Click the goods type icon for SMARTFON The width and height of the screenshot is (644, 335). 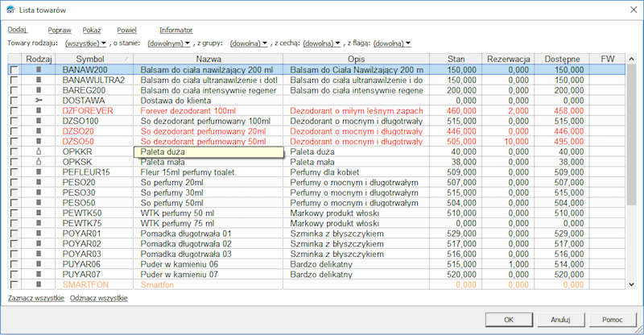pyautogui.click(x=39, y=284)
